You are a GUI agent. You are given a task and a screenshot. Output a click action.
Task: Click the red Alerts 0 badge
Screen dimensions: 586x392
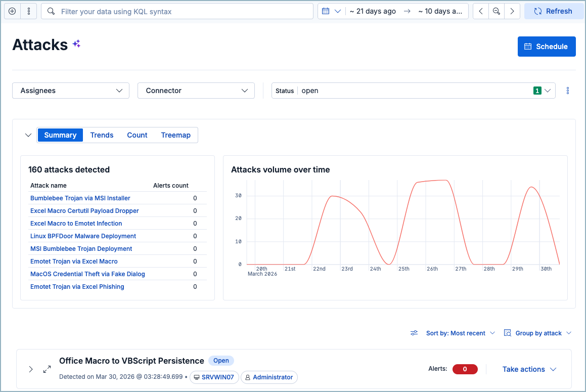tap(465, 369)
